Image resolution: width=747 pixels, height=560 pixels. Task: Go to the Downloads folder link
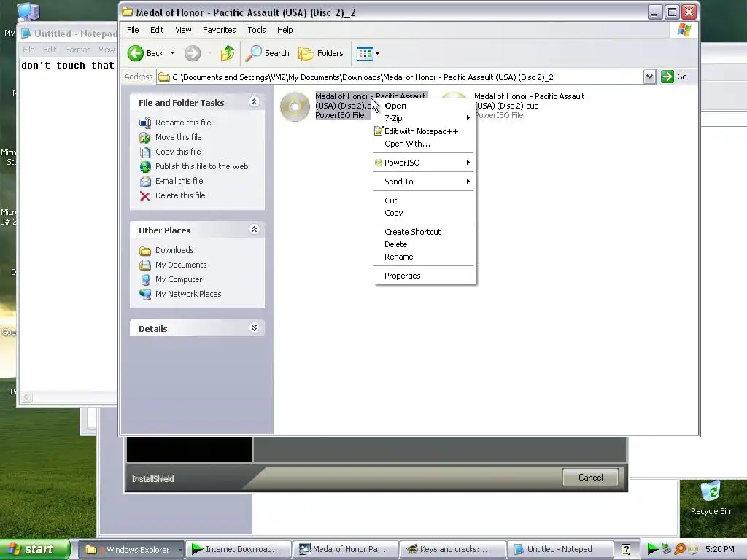pos(174,250)
